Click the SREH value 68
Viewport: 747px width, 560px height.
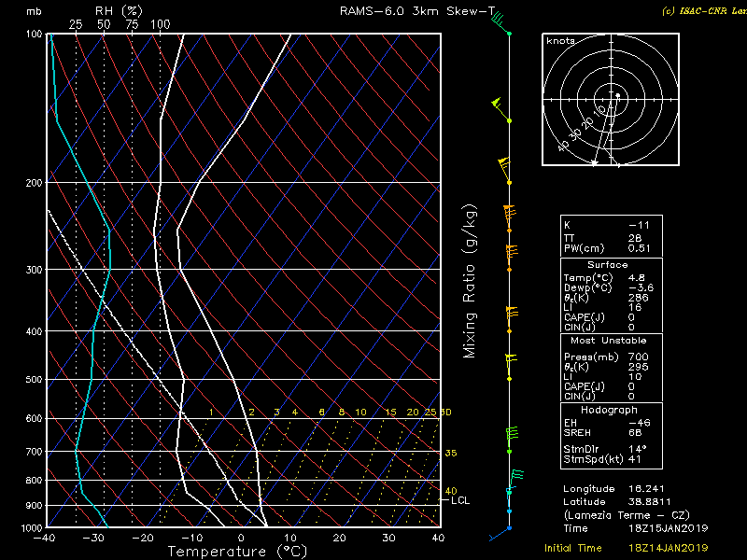635,432
